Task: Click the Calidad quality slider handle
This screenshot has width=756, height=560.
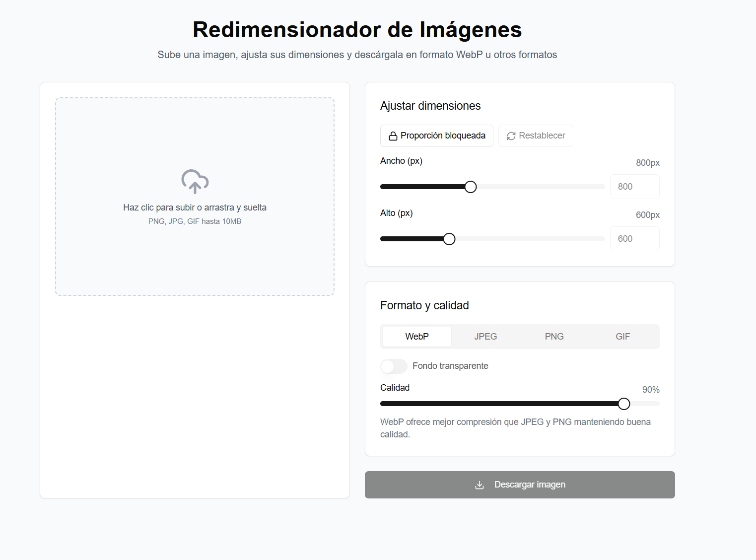Action: pos(624,404)
